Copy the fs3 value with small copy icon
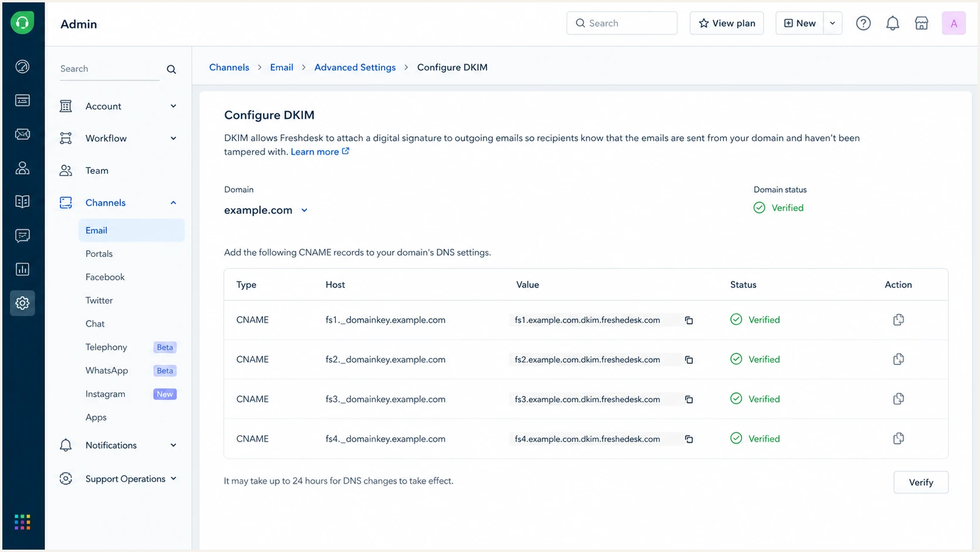The image size is (980, 552). 689,399
